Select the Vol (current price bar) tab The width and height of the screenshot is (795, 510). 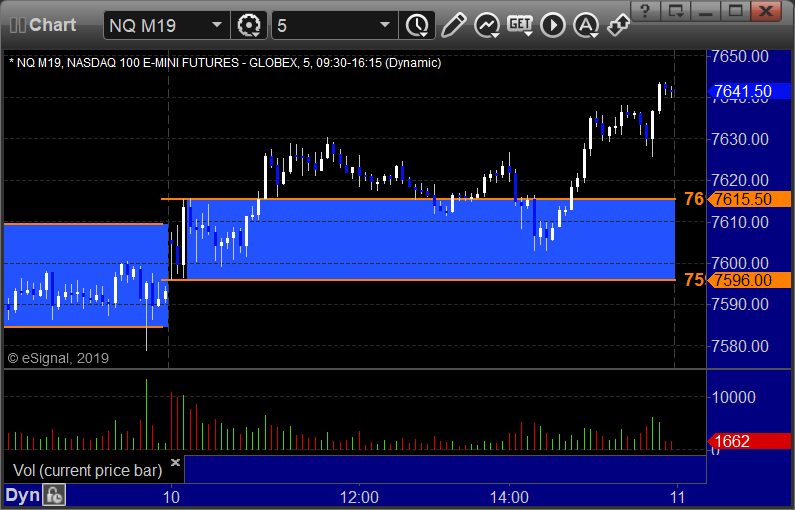[88, 470]
